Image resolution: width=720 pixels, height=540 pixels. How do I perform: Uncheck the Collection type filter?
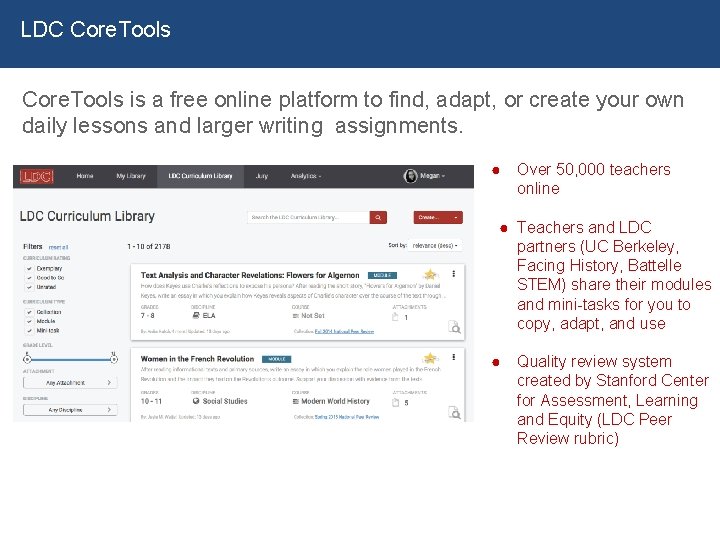pos(29,312)
